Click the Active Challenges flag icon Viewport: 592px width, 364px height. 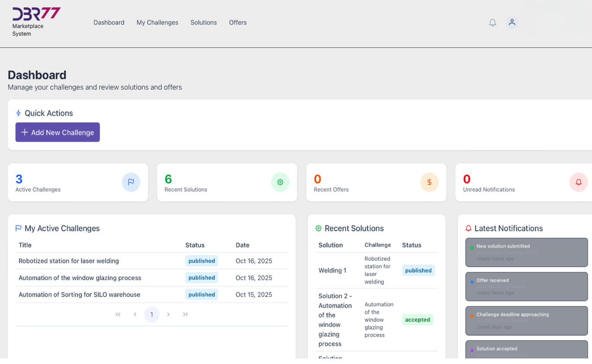[131, 182]
